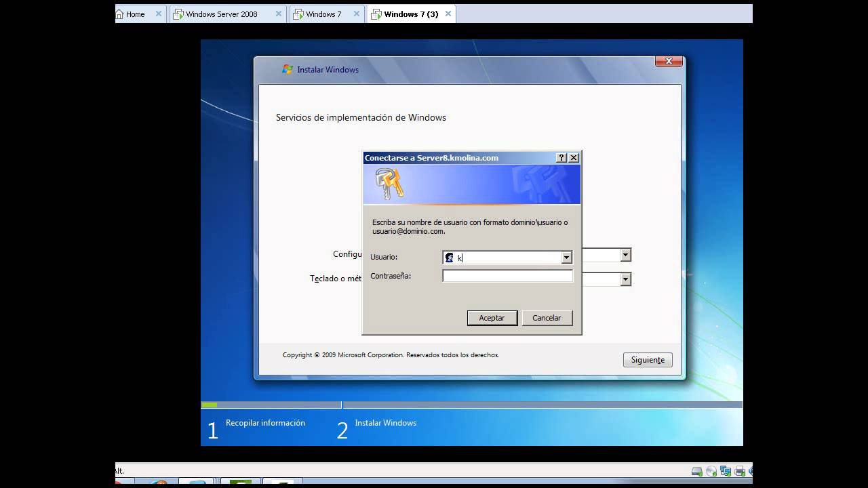Close the Windows 7 (3) tab
Image resolution: width=868 pixels, height=488 pixels.
pyautogui.click(x=448, y=14)
